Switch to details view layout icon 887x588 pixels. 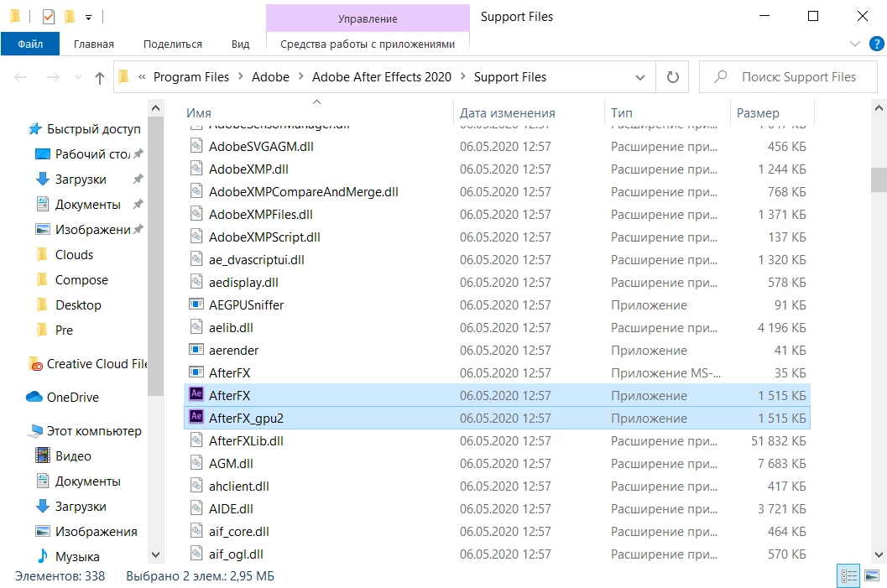click(x=849, y=576)
